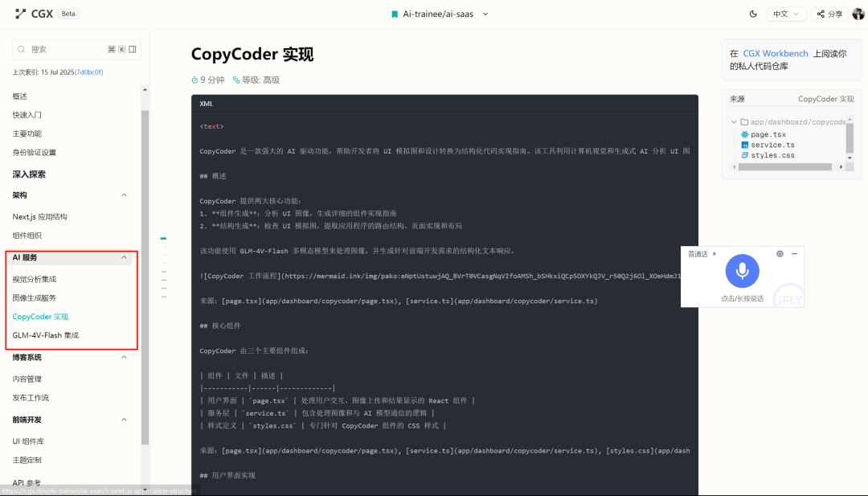Click the 9 分钟 clock icon

194,80
